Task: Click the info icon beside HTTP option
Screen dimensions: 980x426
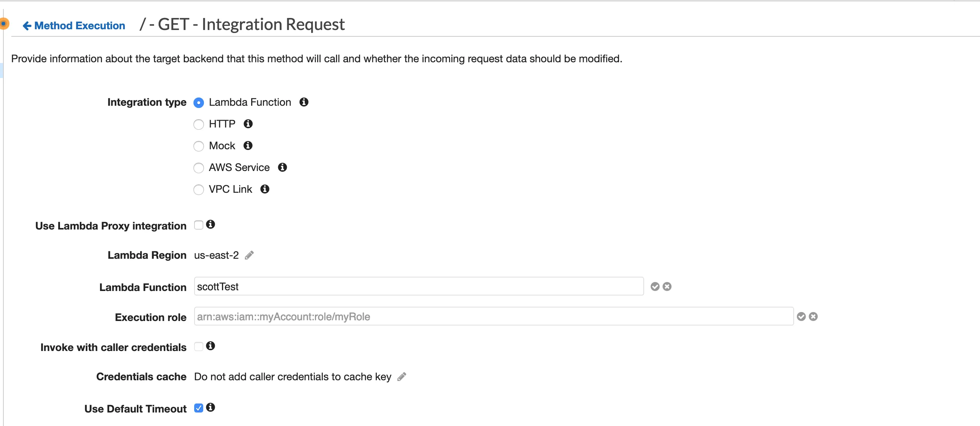Action: click(x=248, y=124)
